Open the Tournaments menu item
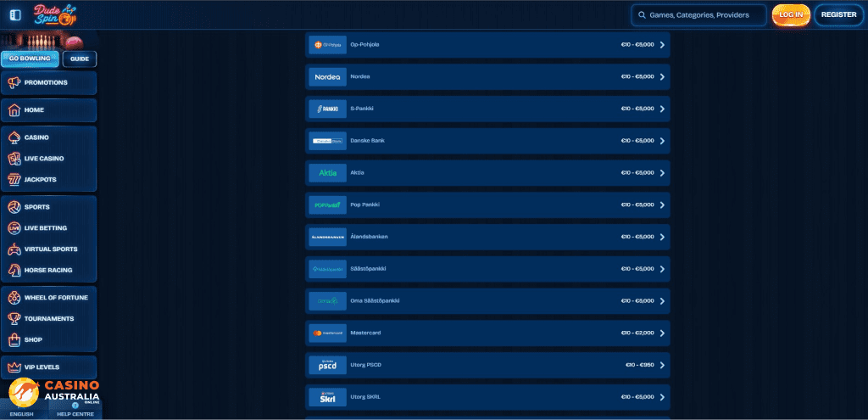Screen dimensions: 868x420 point(48,318)
